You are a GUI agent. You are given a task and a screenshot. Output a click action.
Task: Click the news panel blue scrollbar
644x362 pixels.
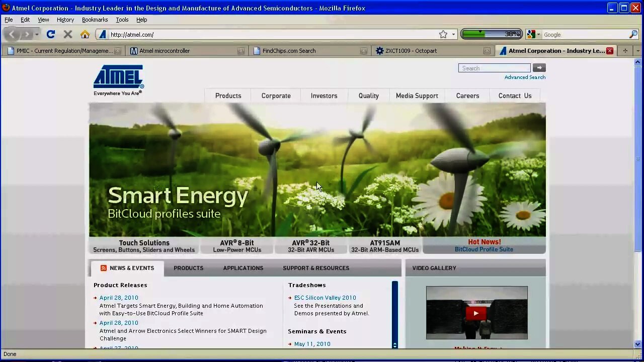pos(395,311)
